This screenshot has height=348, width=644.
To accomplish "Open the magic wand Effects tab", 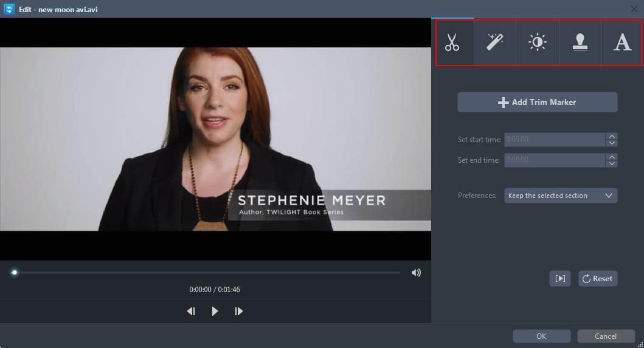I will [x=495, y=43].
